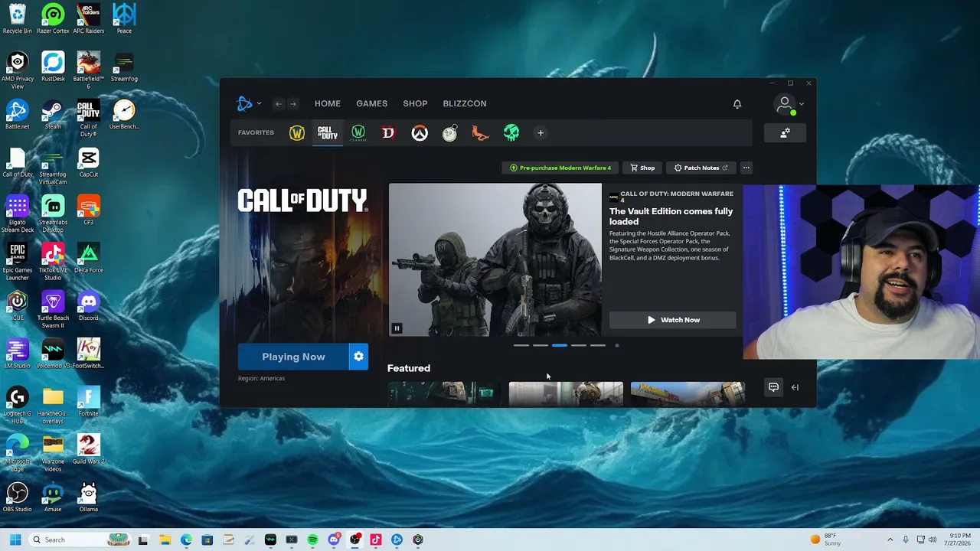Open the game settings gear beside Playing Now
980x551 pixels.
[x=358, y=357]
